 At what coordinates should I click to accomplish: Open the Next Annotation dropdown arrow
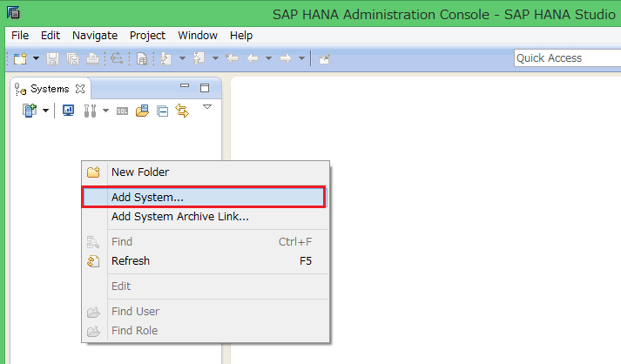(182, 58)
